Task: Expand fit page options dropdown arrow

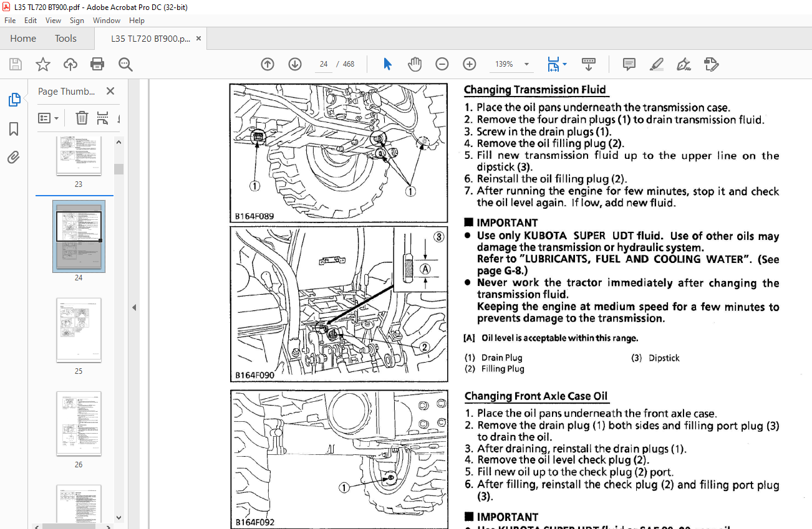Action: 564,64
